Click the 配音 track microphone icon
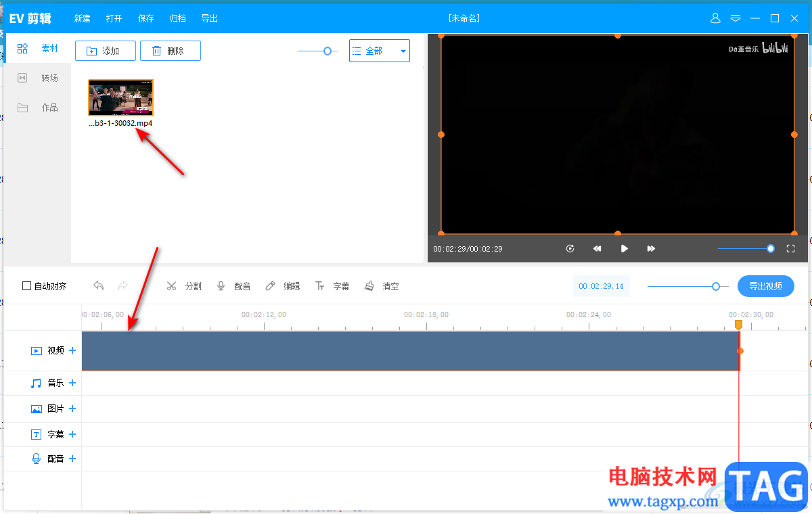Viewport: 812px width, 514px height. (37, 459)
